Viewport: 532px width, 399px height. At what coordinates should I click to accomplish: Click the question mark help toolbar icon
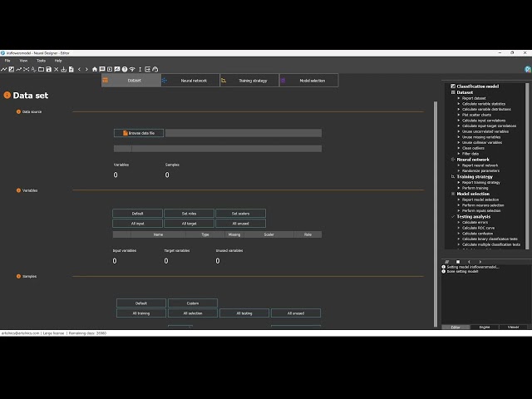coord(125,69)
